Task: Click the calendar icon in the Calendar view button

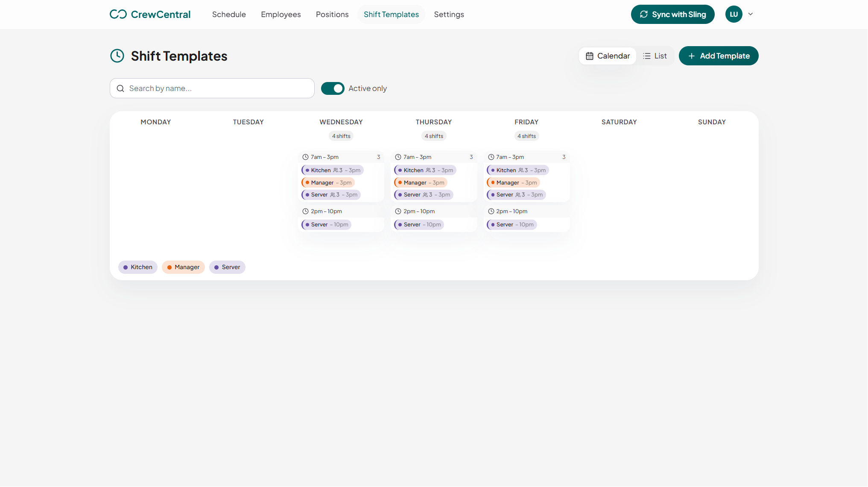Action: 590,56
